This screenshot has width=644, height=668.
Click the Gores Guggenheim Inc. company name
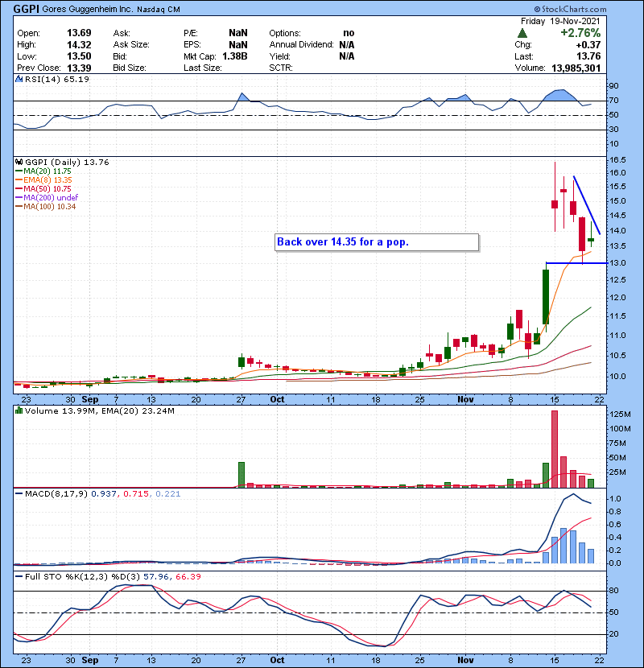tap(88, 9)
